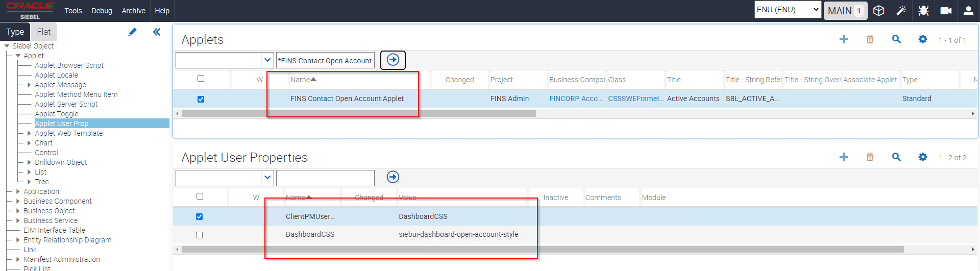Click the User Properties search input field
The height and width of the screenshot is (271, 980).
[325, 178]
